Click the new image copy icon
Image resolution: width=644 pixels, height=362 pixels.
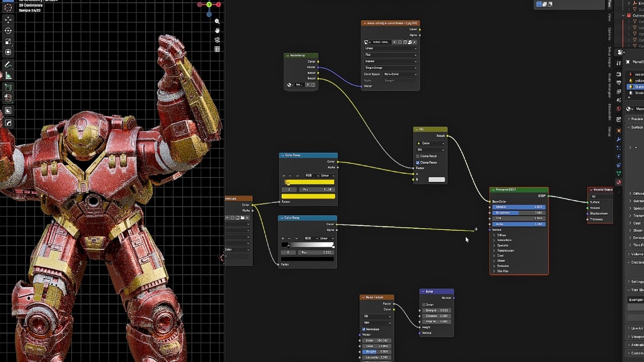(405, 42)
